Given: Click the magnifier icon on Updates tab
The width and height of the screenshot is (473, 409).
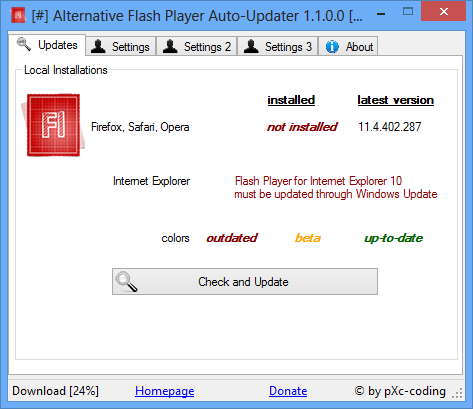Looking at the screenshot, I should 24,44.
